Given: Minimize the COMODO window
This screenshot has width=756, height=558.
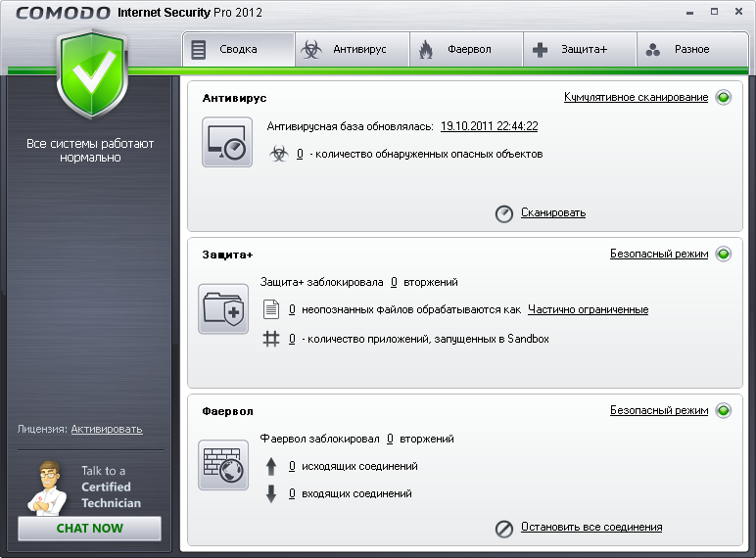Looking at the screenshot, I should pyautogui.click(x=690, y=13).
